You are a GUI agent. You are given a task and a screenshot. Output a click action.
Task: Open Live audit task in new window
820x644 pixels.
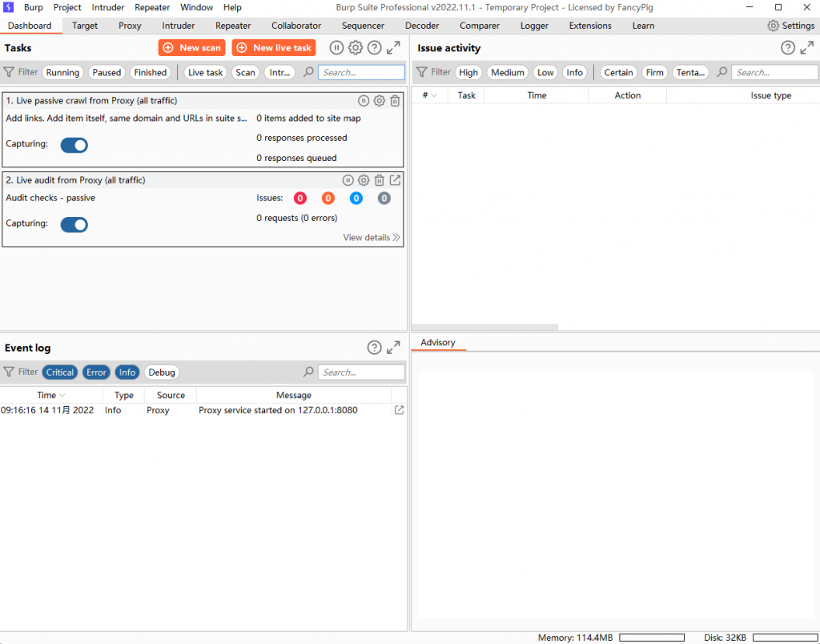coord(395,180)
